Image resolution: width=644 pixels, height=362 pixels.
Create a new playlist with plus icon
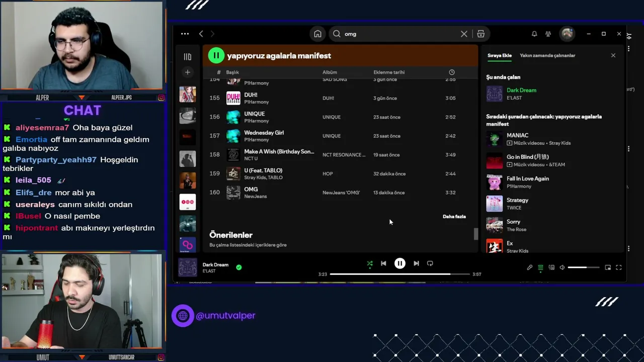[x=188, y=72]
